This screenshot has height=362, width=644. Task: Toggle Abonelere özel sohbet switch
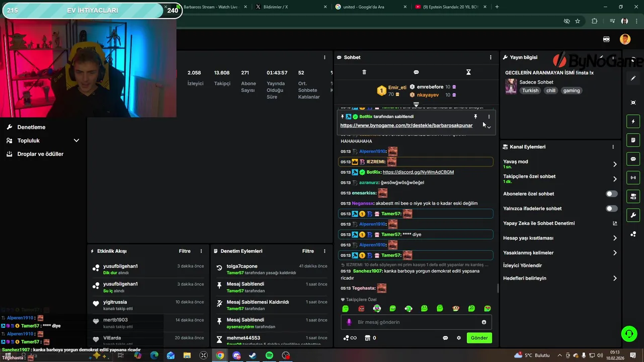[x=611, y=194]
